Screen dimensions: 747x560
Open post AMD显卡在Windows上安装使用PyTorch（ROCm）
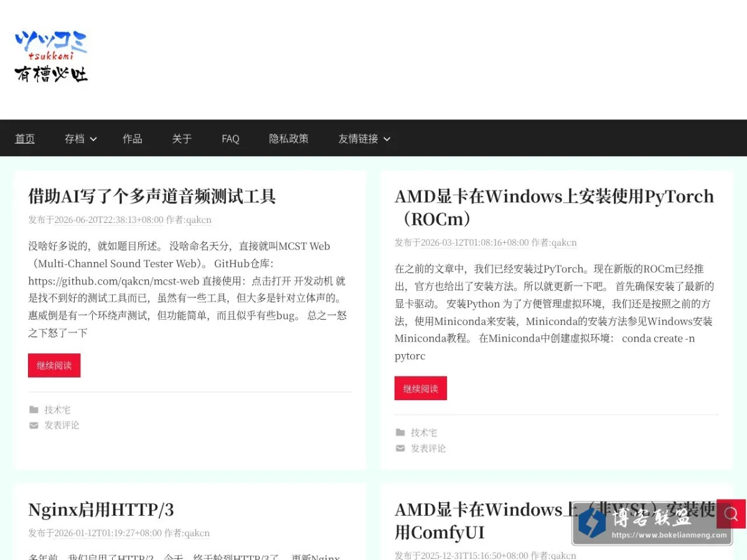[x=554, y=207]
